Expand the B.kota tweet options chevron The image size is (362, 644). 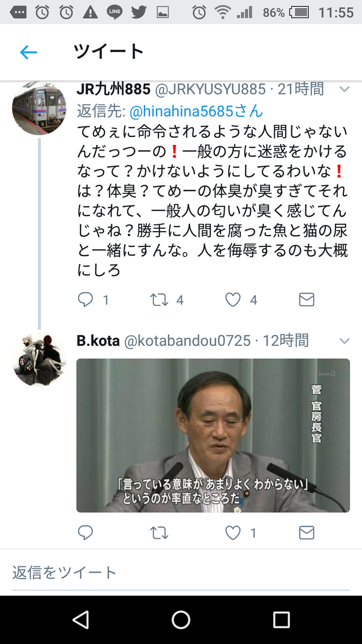pyautogui.click(x=344, y=341)
